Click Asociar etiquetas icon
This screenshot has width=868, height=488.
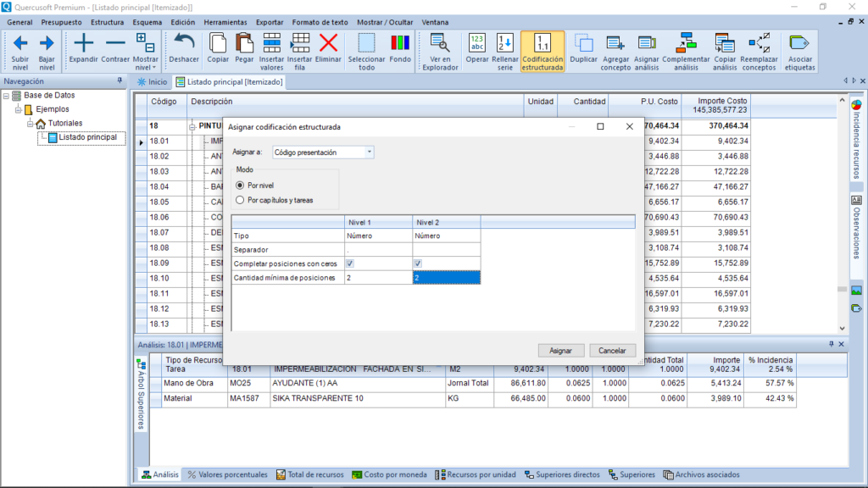pos(799,42)
